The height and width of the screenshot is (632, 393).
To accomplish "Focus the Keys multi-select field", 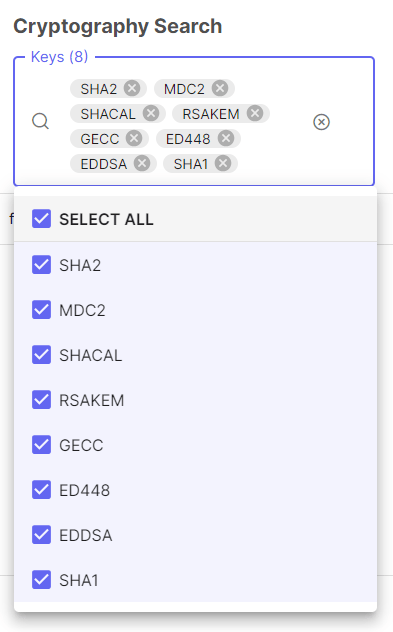I will 194,121.
